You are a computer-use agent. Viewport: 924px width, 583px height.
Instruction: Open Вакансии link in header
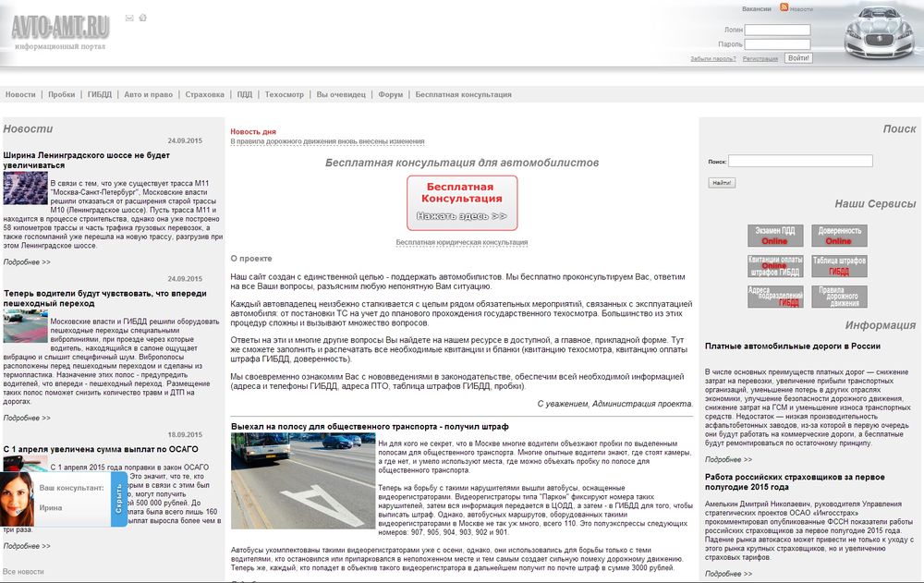tap(756, 9)
